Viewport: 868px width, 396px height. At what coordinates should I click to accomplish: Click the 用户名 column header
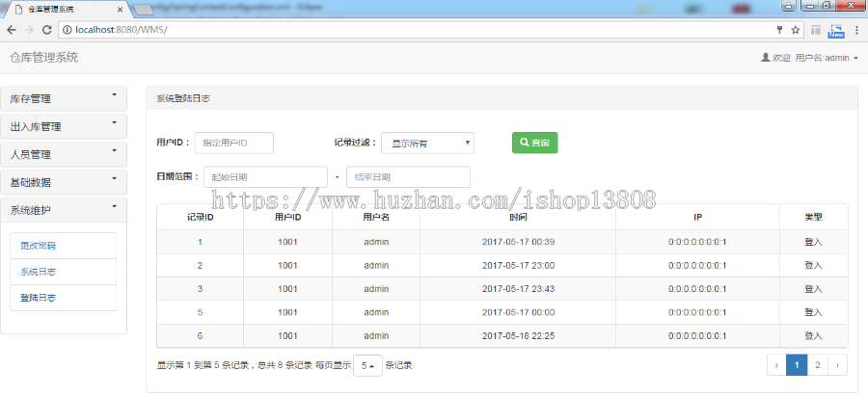point(376,218)
